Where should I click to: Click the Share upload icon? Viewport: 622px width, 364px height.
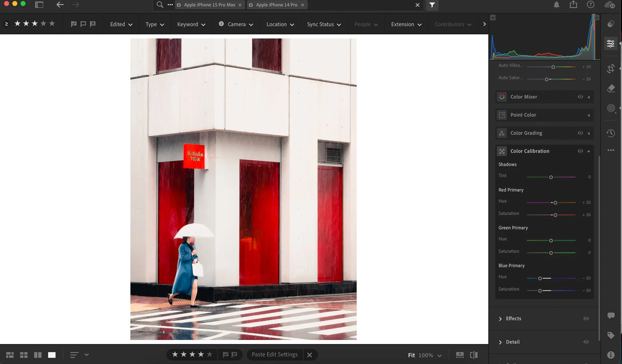pyautogui.click(x=573, y=5)
